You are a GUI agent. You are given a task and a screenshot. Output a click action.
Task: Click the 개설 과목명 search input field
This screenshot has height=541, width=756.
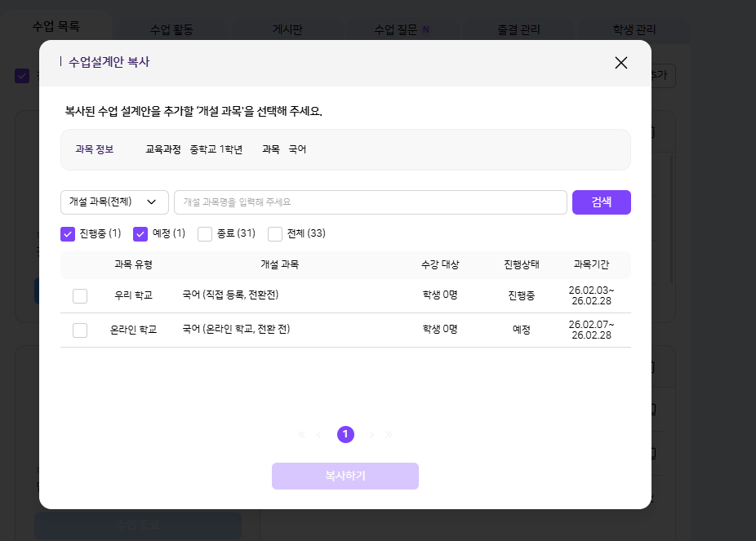370,202
